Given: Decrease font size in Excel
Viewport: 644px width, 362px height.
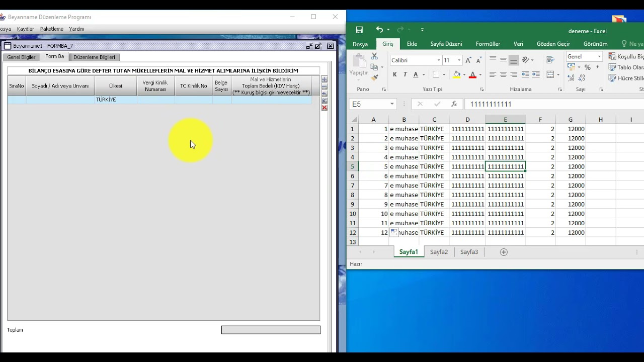Looking at the screenshot, I should [478, 60].
